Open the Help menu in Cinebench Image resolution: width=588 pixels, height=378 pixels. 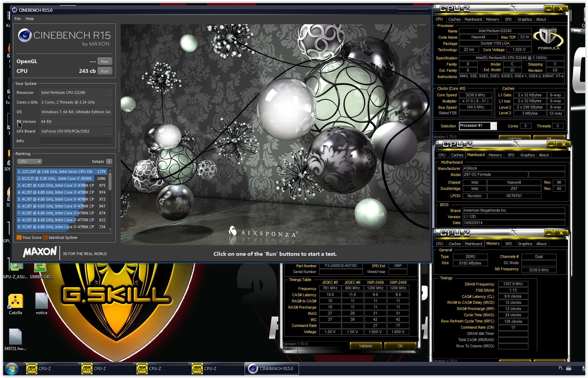[x=30, y=19]
